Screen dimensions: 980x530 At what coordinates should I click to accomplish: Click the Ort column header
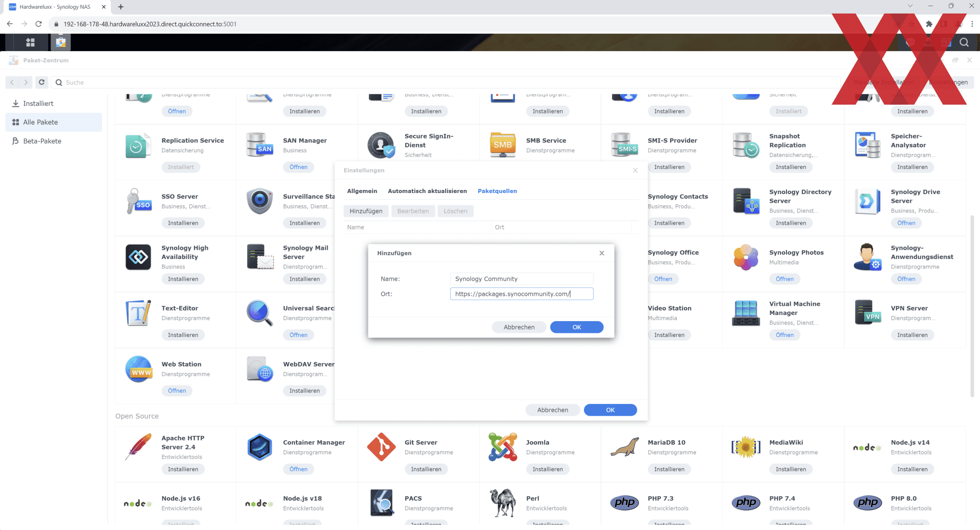point(561,227)
